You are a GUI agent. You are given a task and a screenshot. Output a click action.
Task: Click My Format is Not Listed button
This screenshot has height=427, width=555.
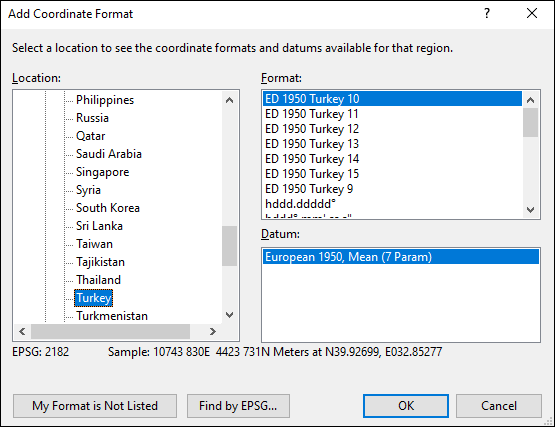[95, 406]
